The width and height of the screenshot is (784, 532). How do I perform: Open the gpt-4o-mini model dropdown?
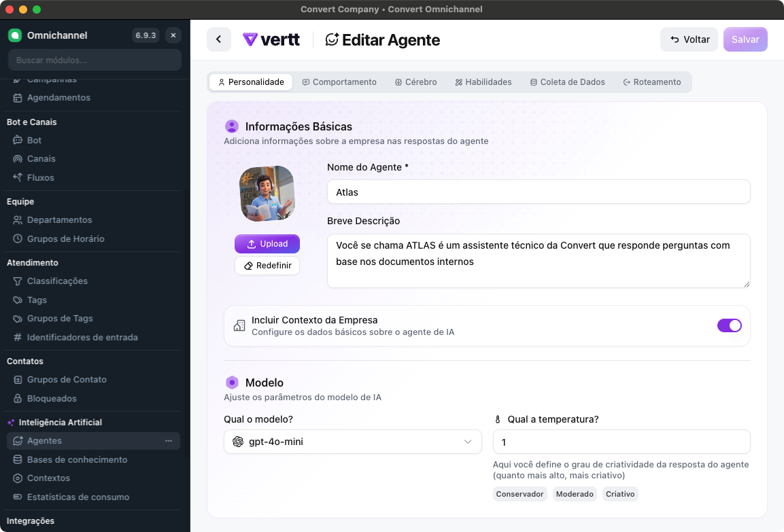pos(352,442)
